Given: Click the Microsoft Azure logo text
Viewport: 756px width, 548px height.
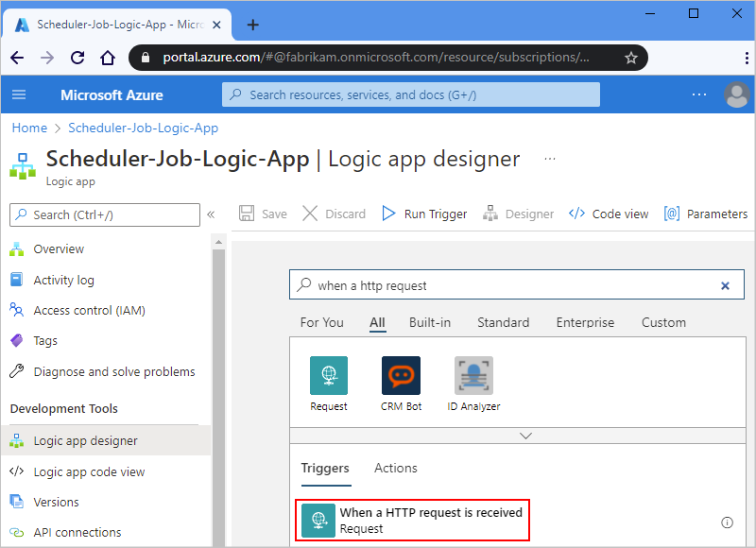Looking at the screenshot, I should point(112,94).
